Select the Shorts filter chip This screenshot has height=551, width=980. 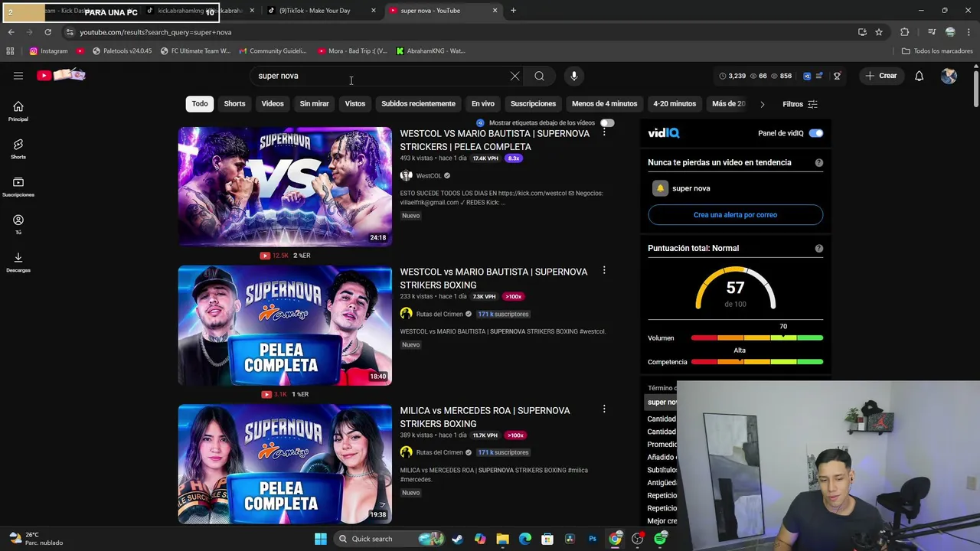click(x=234, y=103)
